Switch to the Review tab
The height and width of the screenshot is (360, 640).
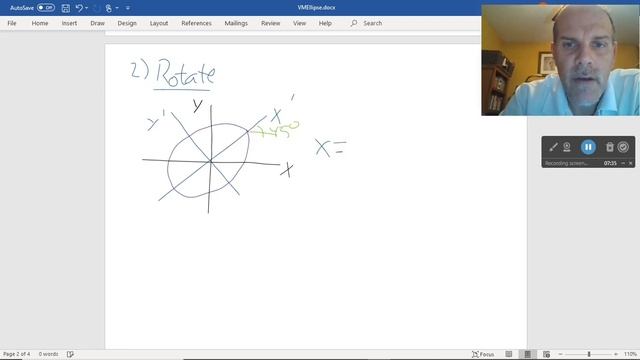coord(271,23)
